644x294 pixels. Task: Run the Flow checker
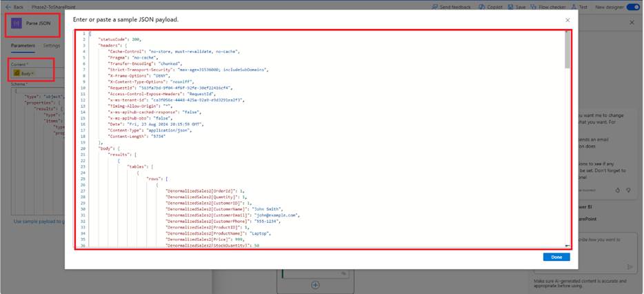(x=547, y=7)
